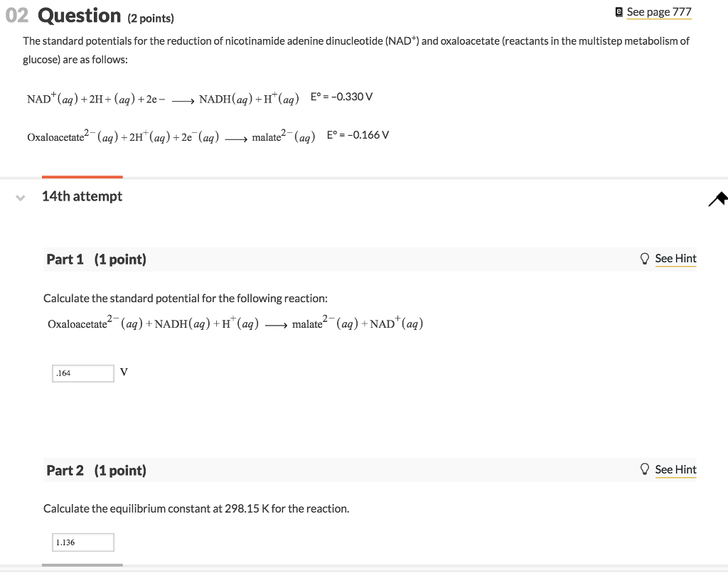Click the ebook icon beside See page 777
Viewport: 728px width, 573px height.
tap(619, 11)
